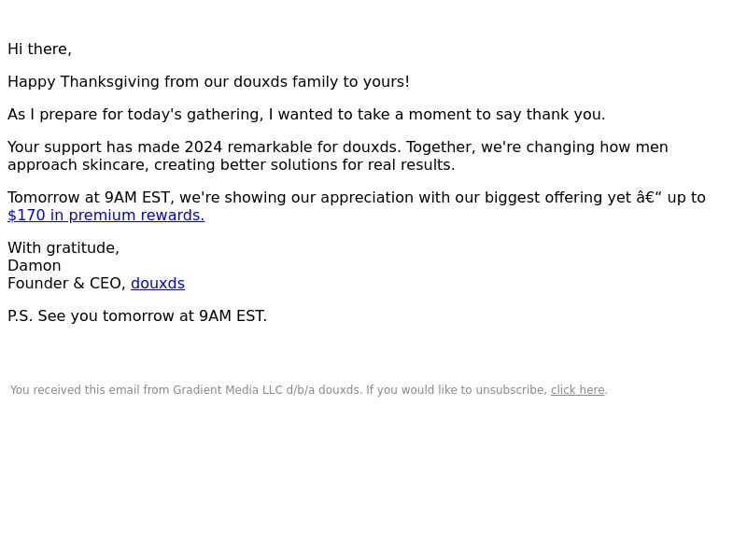Click the name Damon in the signature
This screenshot has width=747, height=560.
35,266
